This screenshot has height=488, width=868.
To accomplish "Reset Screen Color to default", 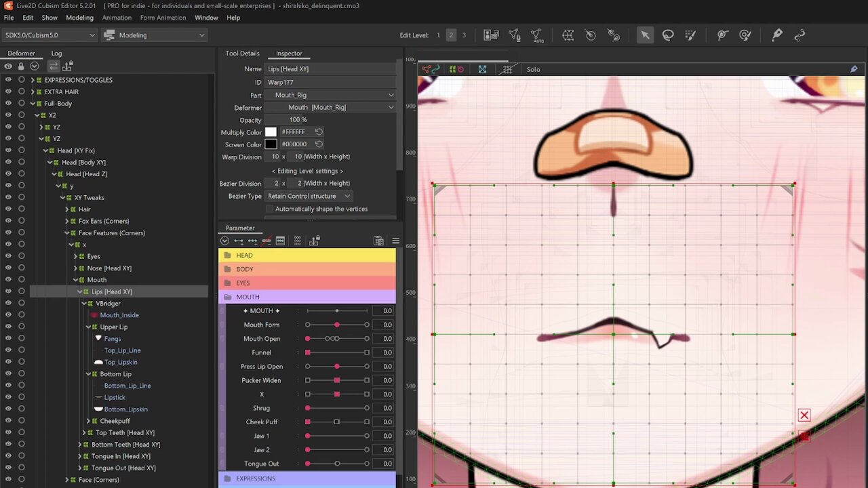I will point(319,144).
